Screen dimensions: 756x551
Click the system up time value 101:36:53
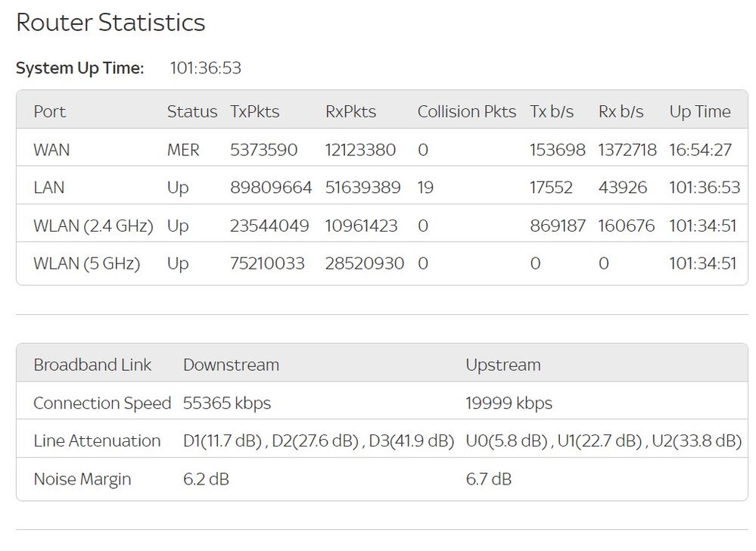tap(205, 68)
